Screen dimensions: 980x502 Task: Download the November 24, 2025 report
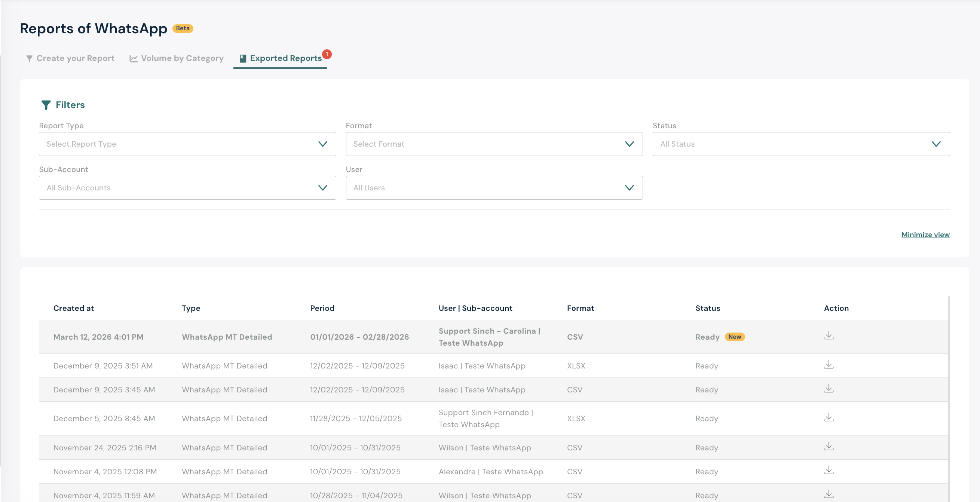828,446
